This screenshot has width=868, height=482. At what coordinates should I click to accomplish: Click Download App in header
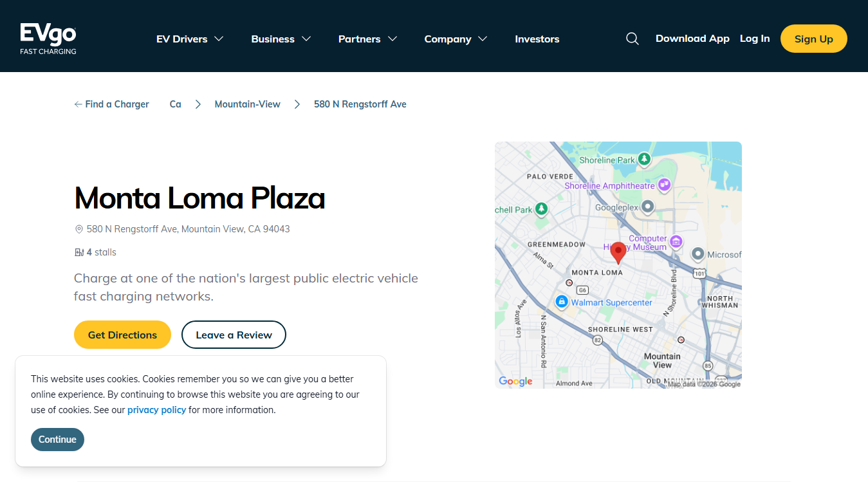[x=692, y=39]
